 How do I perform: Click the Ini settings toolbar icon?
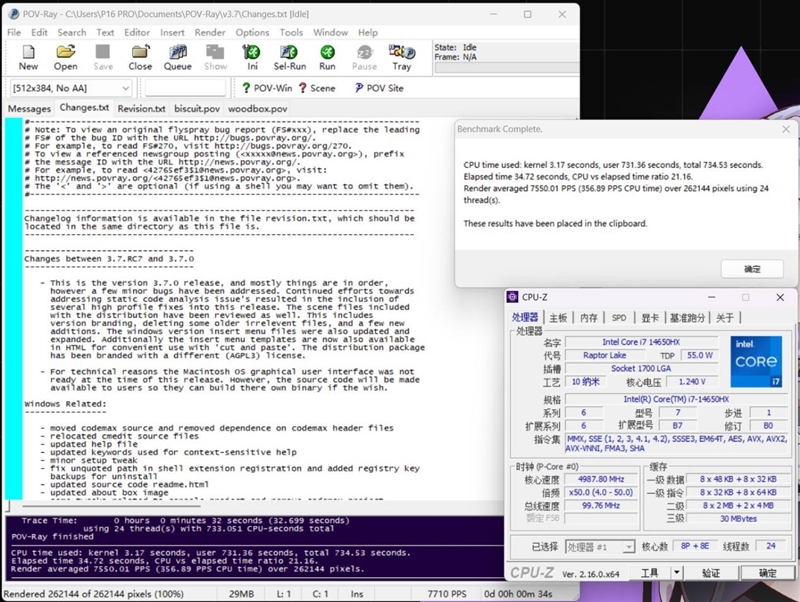(253, 57)
